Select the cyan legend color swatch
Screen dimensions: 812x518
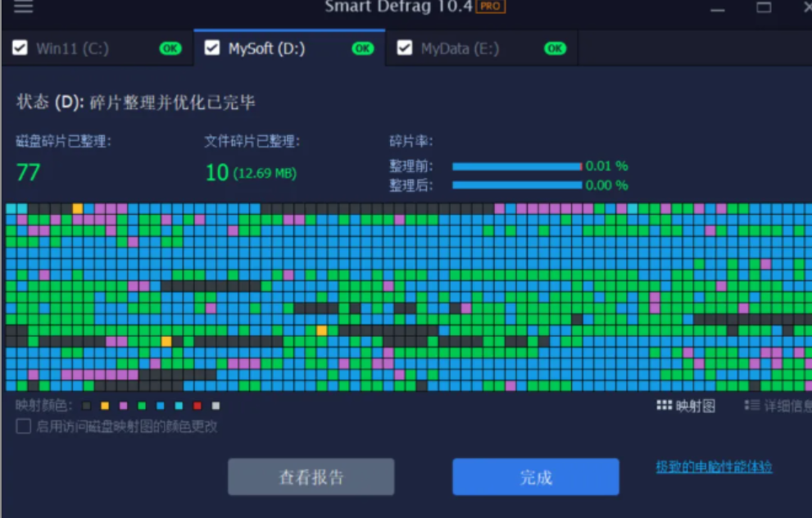tap(179, 406)
